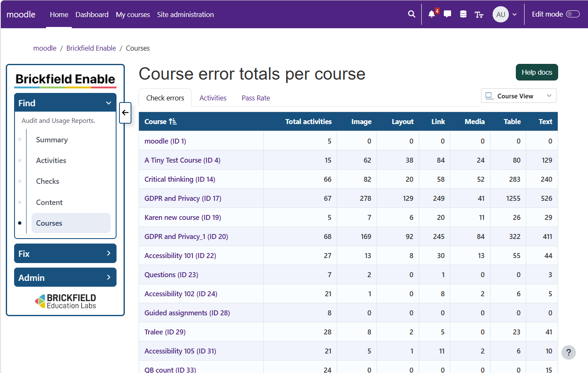Click the Total activities column header
The width and height of the screenshot is (588, 373).
click(x=309, y=122)
